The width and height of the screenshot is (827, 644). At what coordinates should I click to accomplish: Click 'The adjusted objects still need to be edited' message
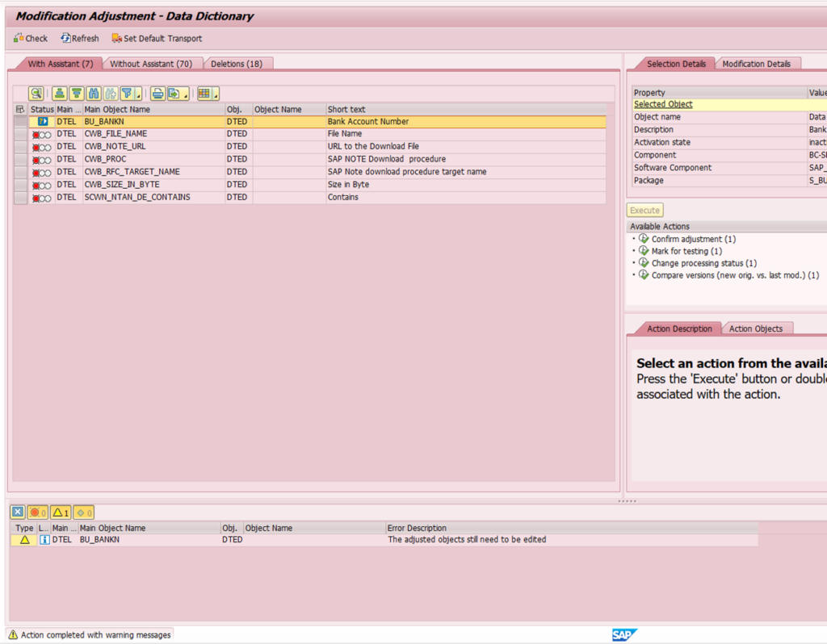pyautogui.click(x=467, y=540)
